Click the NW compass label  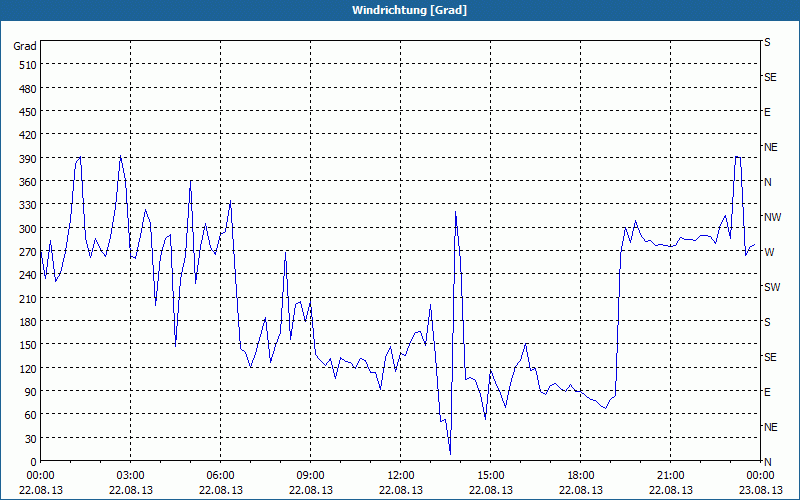coord(772,217)
